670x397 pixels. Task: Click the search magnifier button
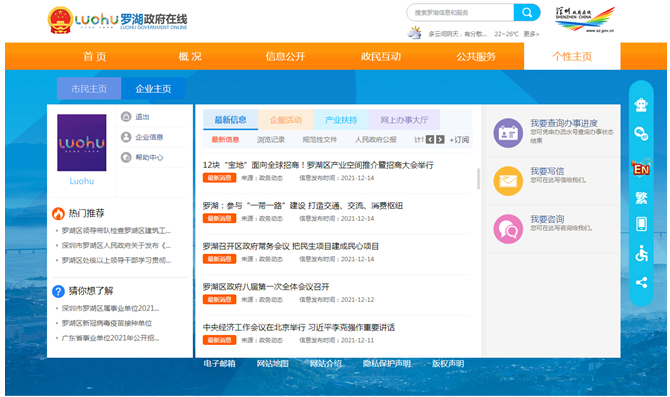coord(527,12)
